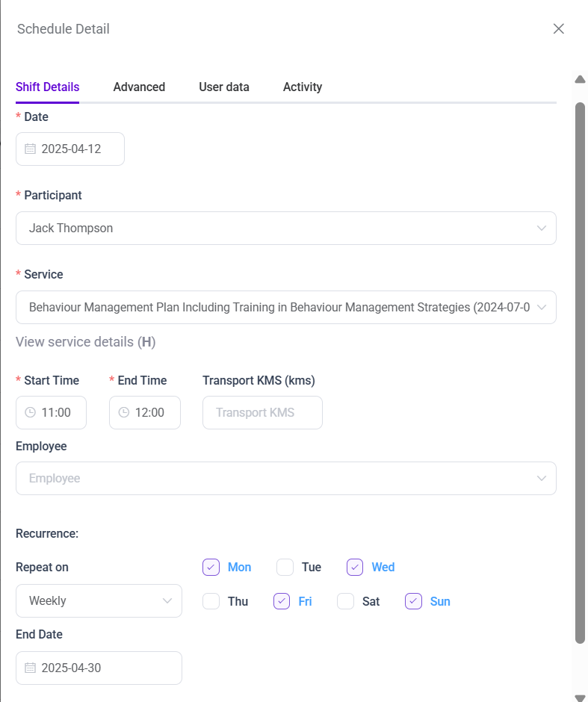Enable the Tue recurrence checkbox
The width and height of the screenshot is (588, 702).
(285, 567)
